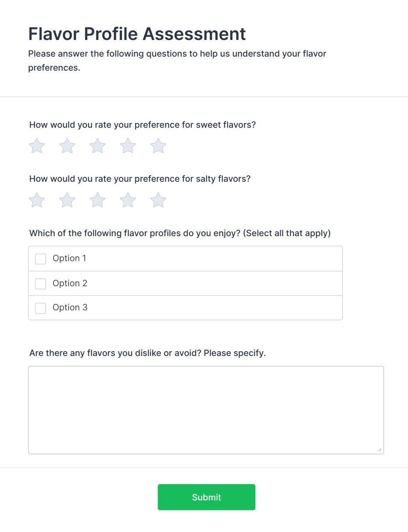Image resolution: width=408 pixels, height=532 pixels.
Task: Click the Flavor Profile Assessment heading
Action: (137, 34)
